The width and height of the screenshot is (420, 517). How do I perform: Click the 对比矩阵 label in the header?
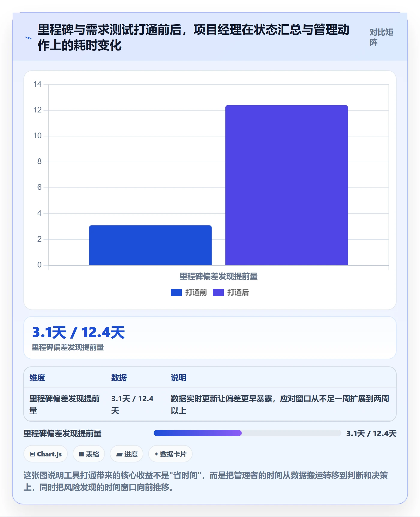click(381, 37)
